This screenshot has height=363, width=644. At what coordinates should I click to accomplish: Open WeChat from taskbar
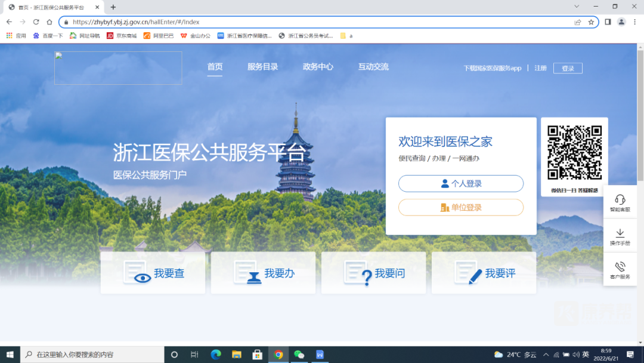[x=299, y=355]
